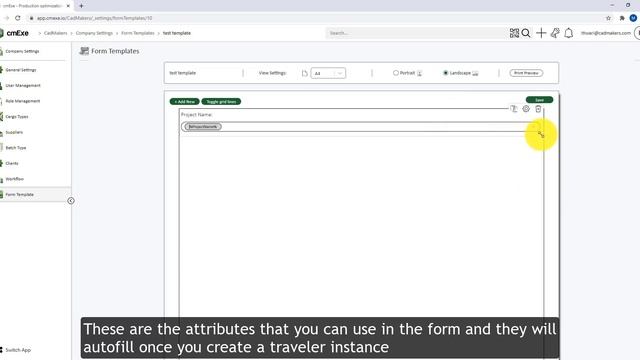640x360 pixels.
Task: Select Portrait orientation
Action: coord(396,73)
